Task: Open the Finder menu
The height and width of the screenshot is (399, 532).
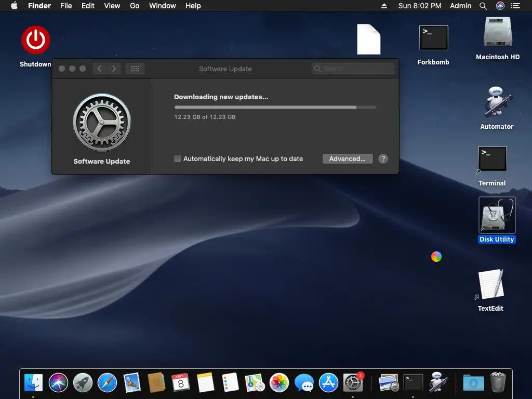Action: pos(39,6)
